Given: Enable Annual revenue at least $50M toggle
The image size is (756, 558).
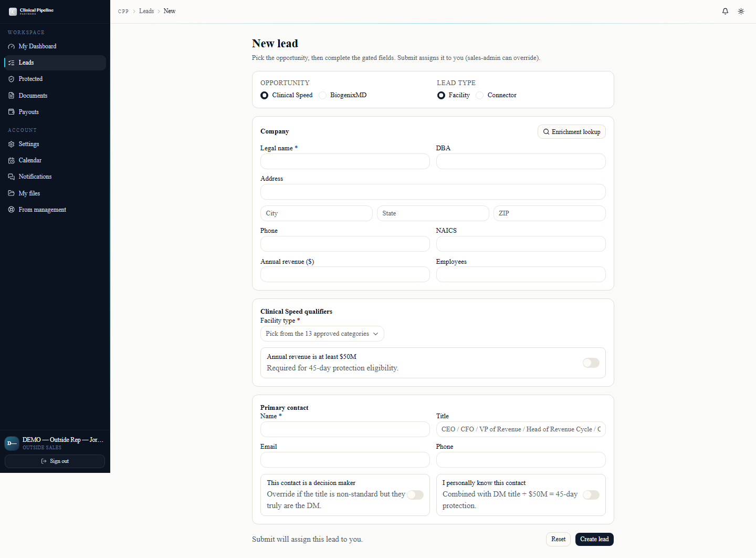Looking at the screenshot, I should point(591,363).
